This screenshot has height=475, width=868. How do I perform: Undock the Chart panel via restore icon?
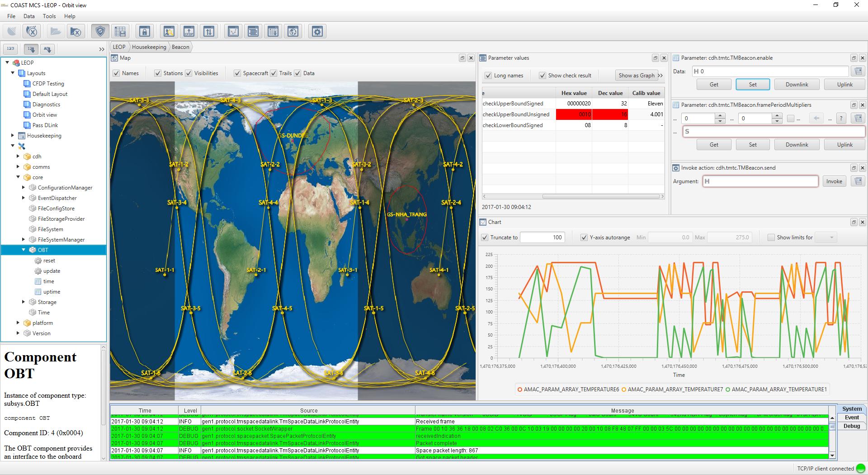pos(854,222)
